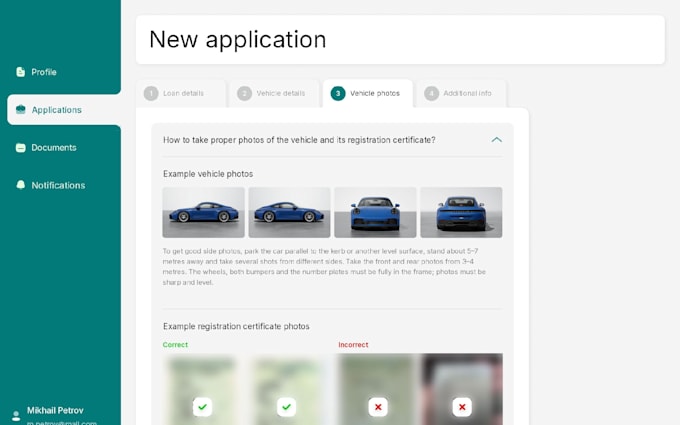Open the second side-view car example photo
The image size is (680, 425).
point(289,212)
